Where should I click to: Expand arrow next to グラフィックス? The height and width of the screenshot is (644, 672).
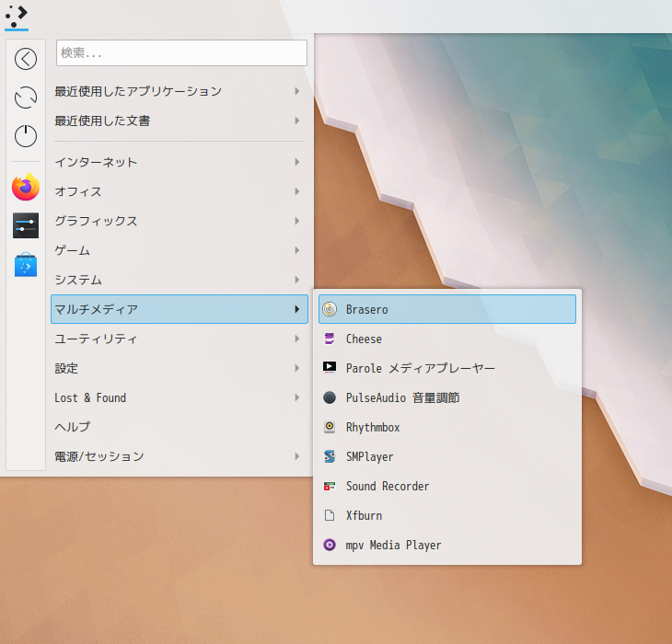pos(297,221)
